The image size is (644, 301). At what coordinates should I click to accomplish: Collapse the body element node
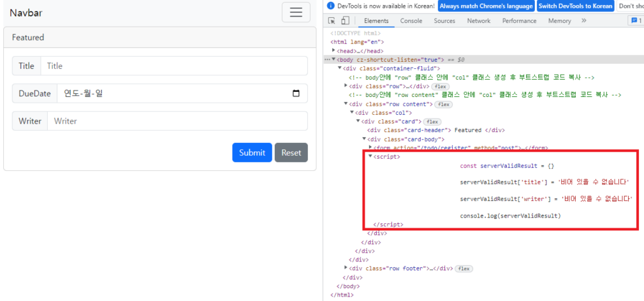(333, 59)
